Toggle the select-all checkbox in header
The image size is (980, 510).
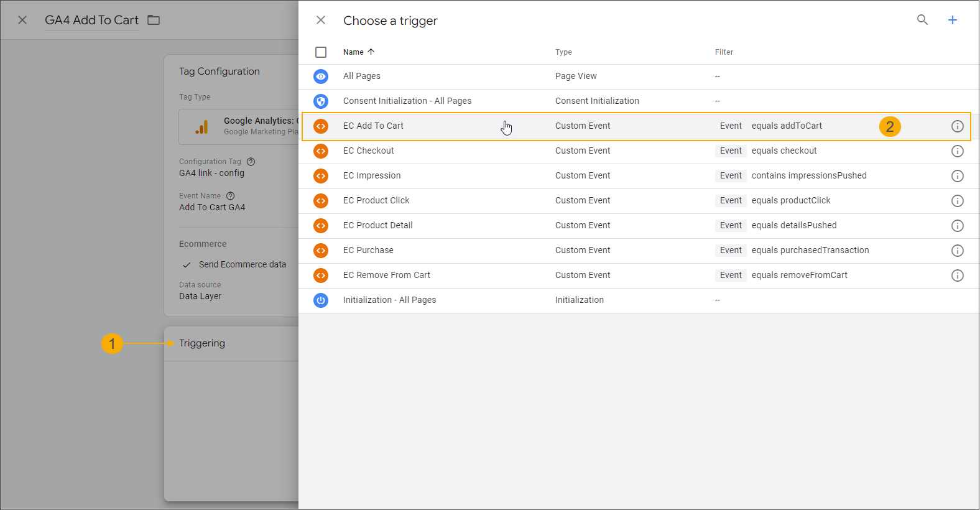pyautogui.click(x=321, y=52)
